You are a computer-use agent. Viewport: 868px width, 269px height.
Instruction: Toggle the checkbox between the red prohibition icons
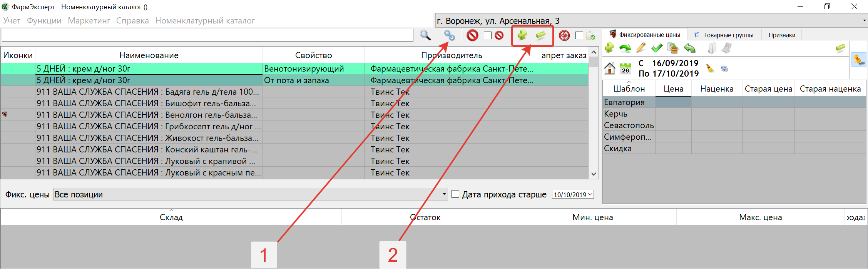point(488,35)
